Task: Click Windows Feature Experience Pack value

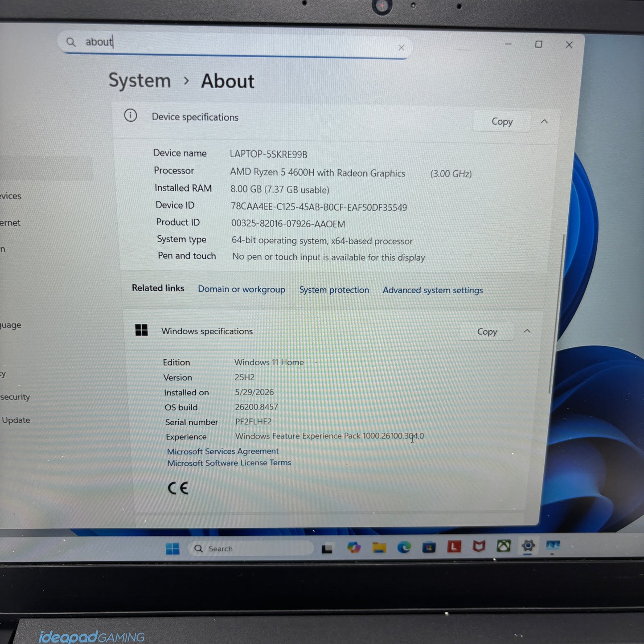Action: point(329,436)
